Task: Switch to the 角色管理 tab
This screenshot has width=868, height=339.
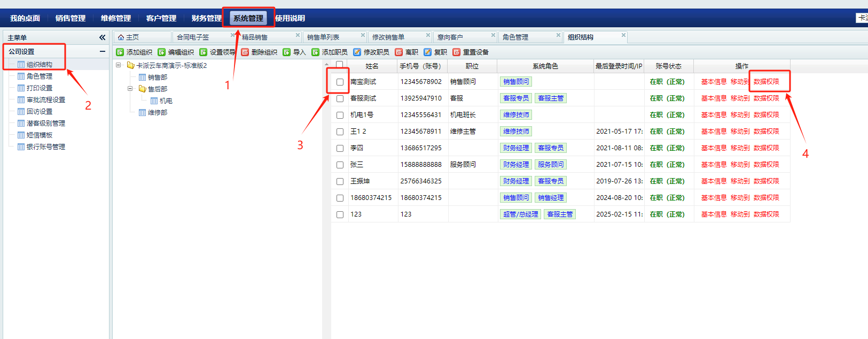Action: [x=515, y=37]
